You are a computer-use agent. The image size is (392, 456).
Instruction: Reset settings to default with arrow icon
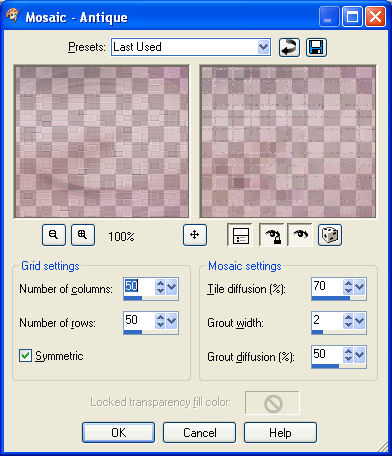pos(289,47)
